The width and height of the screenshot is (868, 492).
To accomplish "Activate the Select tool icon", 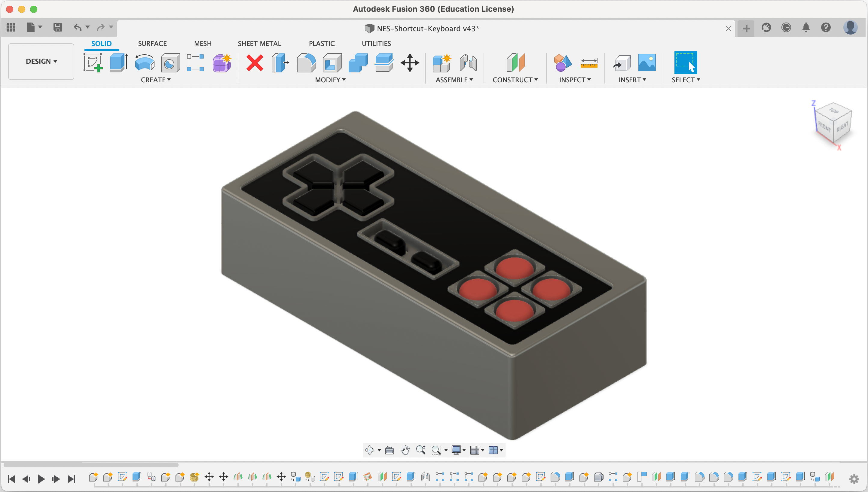I will 685,62.
